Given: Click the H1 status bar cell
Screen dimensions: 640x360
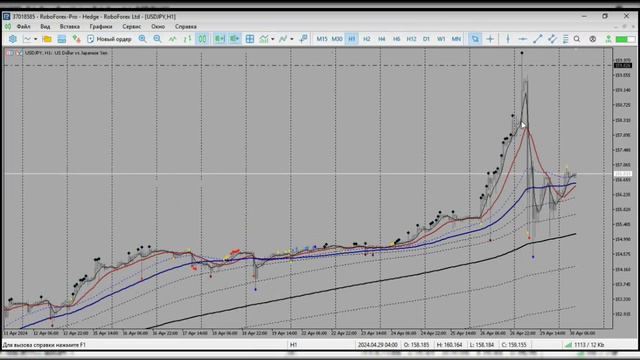Looking at the screenshot, I should tap(293, 345).
